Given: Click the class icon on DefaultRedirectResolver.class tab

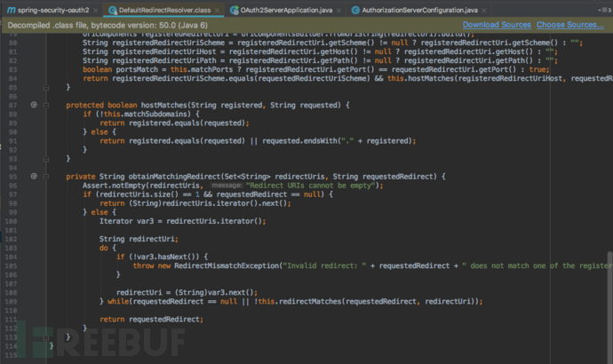Looking at the screenshot, I should pyautogui.click(x=113, y=10).
